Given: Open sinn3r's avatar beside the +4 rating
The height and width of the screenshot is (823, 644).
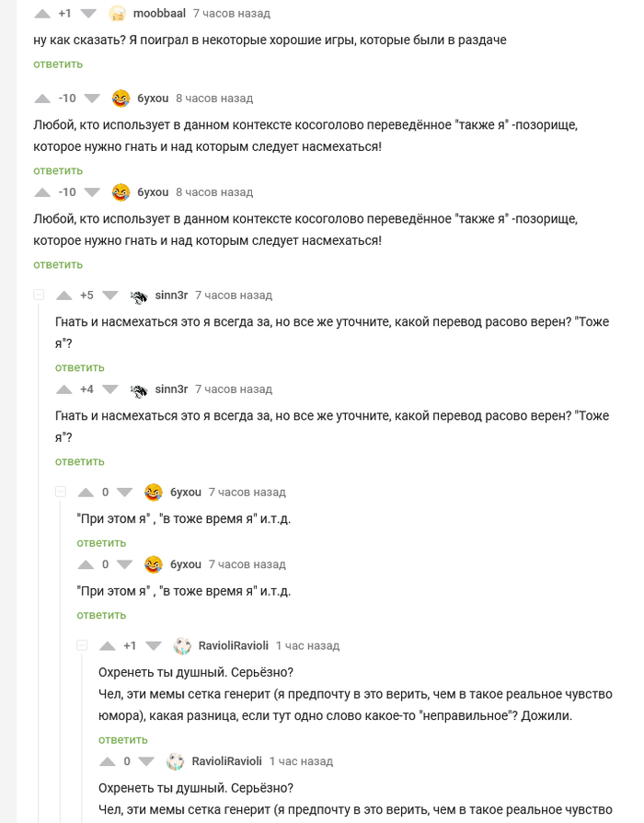Looking at the screenshot, I should tap(139, 389).
